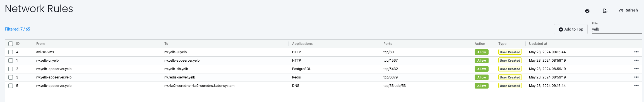Screen dimensions: 644x102
Task: Click the From cell nv.yelb-ui.yelb in rule 1
Action: coord(47,61)
